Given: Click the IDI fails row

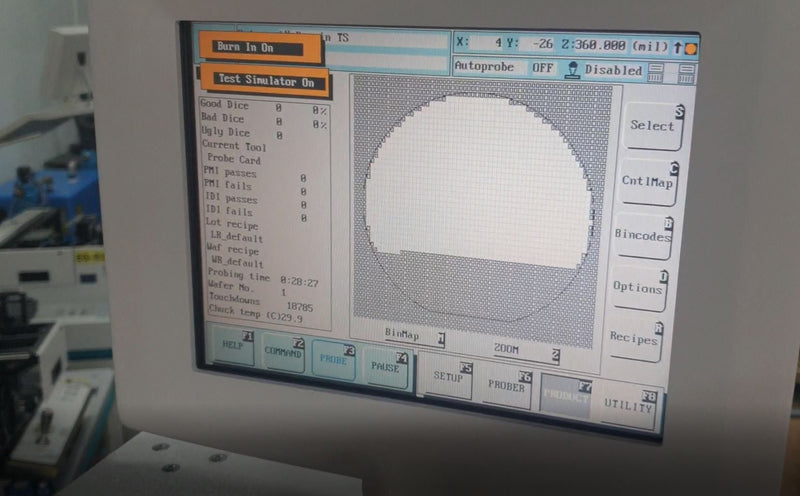Looking at the screenshot, I should click(256, 213).
